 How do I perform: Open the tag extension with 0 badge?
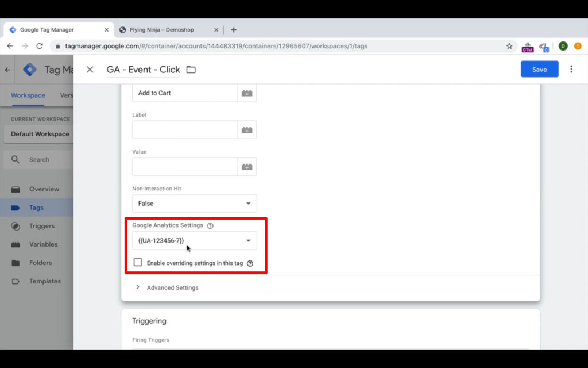pos(544,47)
